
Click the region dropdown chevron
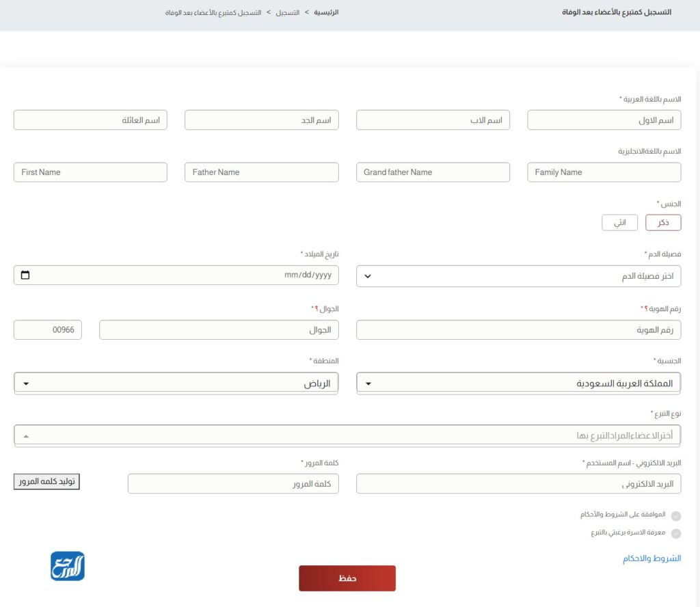click(26, 383)
